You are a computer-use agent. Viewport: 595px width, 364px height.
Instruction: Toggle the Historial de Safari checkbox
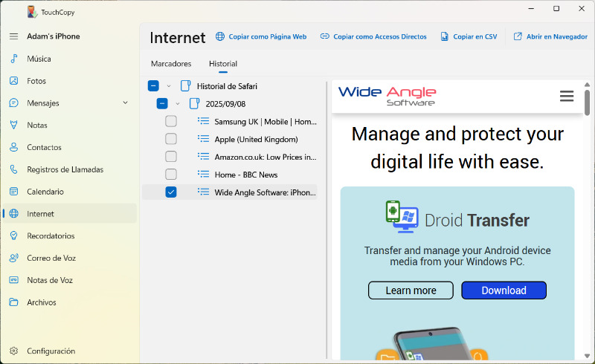153,85
